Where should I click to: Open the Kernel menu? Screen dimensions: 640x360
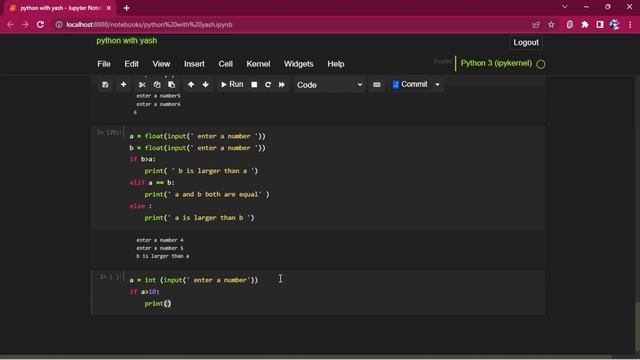258,64
